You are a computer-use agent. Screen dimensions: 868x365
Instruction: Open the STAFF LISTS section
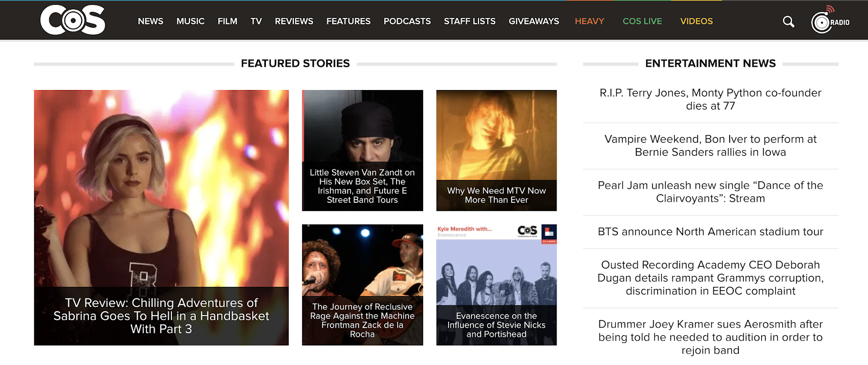[469, 21]
